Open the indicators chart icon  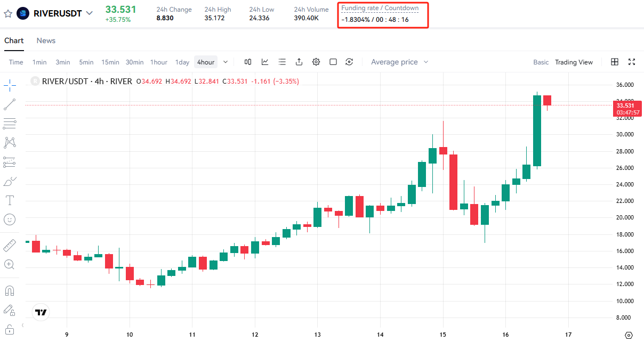[265, 62]
